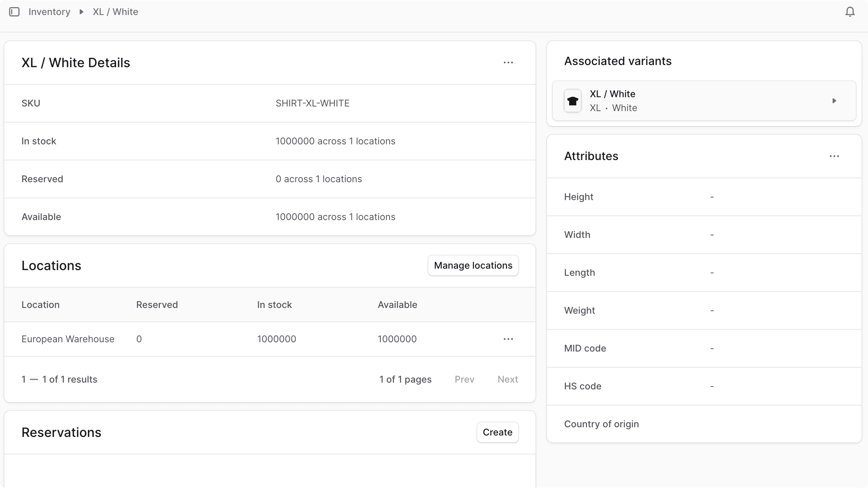Click Location column header
868x488 pixels.
pyautogui.click(x=40, y=305)
